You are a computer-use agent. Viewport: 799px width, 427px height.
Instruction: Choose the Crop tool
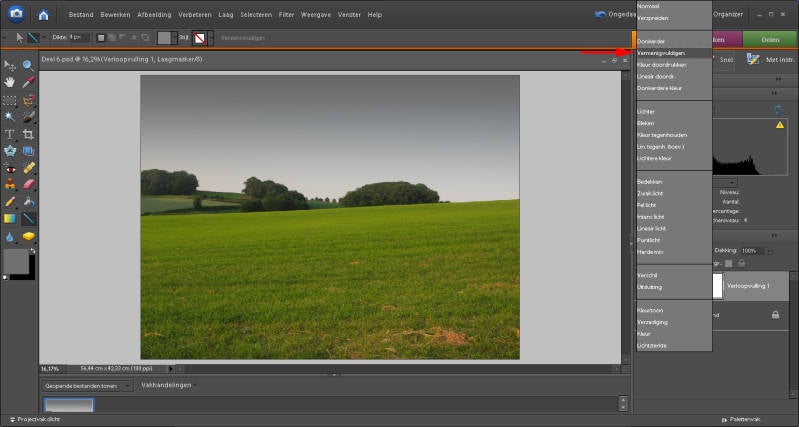(x=28, y=134)
